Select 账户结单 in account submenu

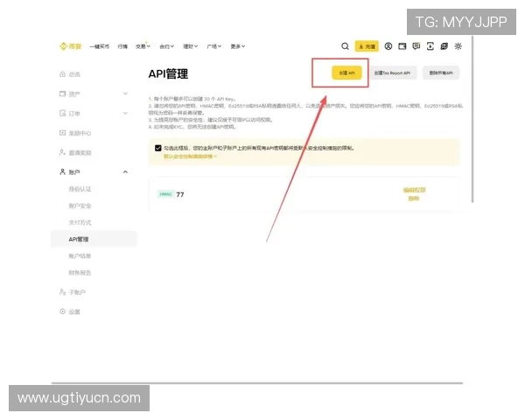click(x=80, y=255)
